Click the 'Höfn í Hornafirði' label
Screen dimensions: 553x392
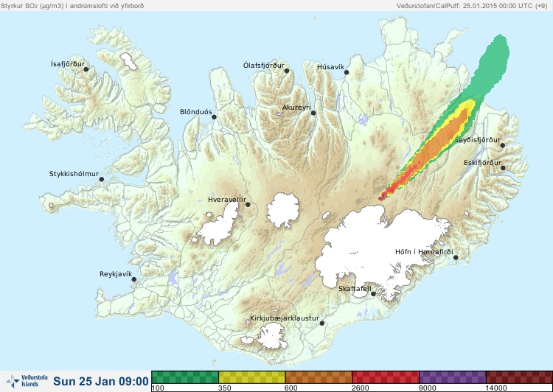[424, 252]
